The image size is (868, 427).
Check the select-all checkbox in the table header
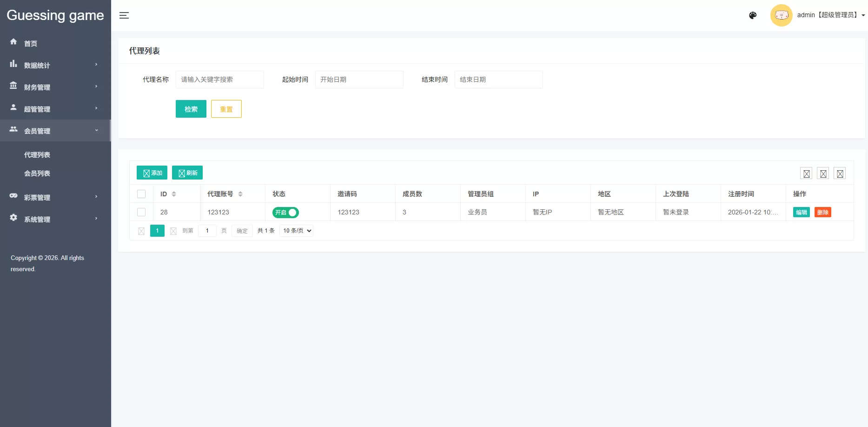point(141,193)
